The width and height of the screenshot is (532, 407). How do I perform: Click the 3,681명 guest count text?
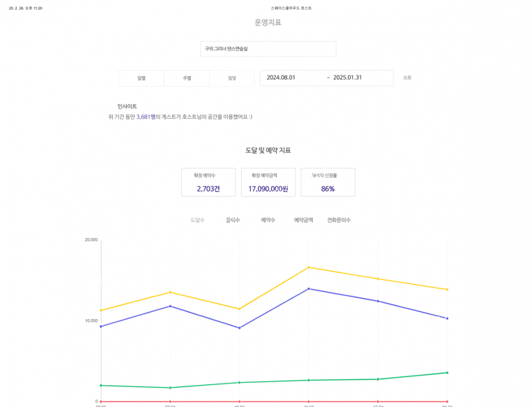145,117
